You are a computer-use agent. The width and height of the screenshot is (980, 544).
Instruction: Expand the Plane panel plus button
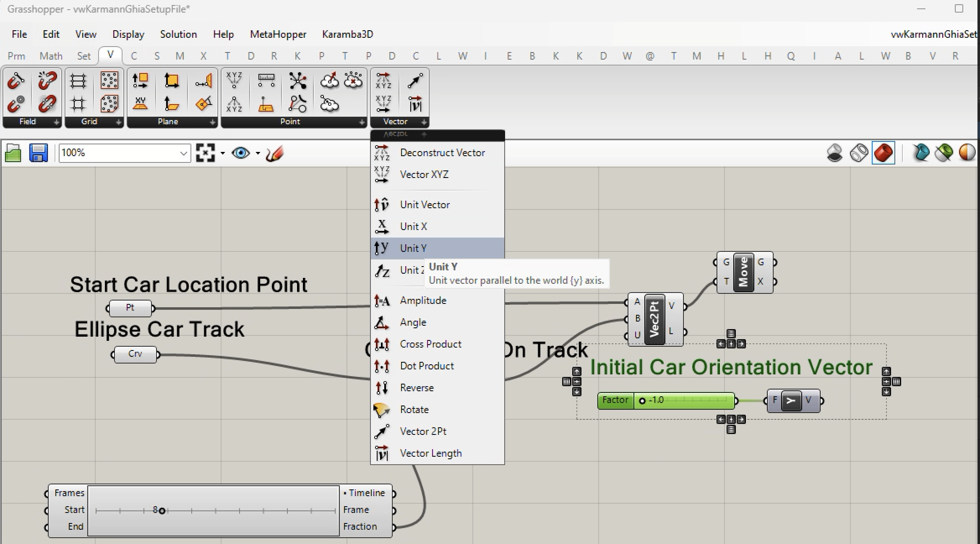pos(212,122)
